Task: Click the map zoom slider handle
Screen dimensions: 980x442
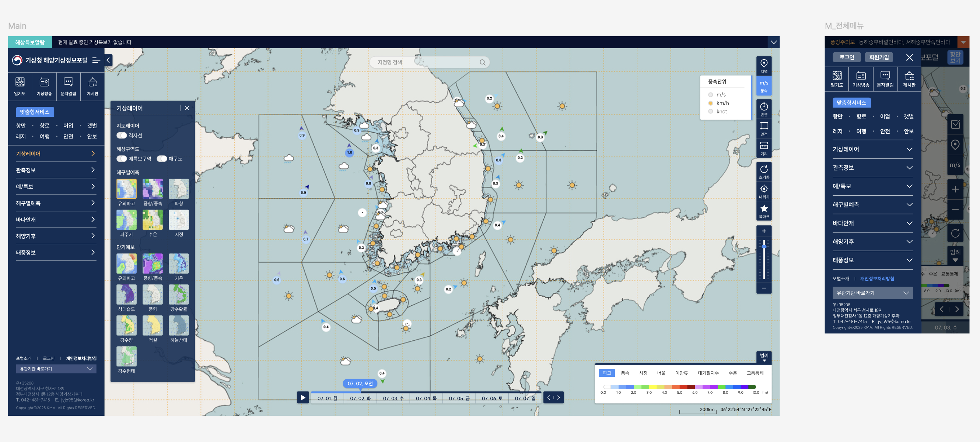Action: (763, 246)
